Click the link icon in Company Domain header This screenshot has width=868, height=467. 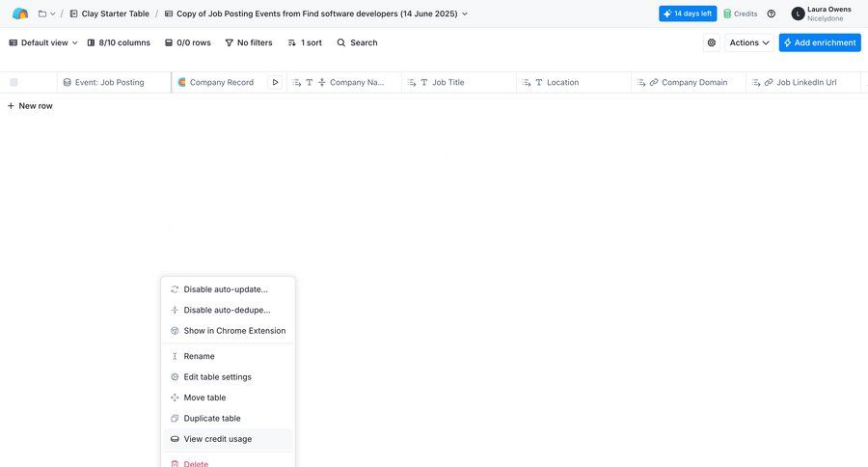click(654, 82)
